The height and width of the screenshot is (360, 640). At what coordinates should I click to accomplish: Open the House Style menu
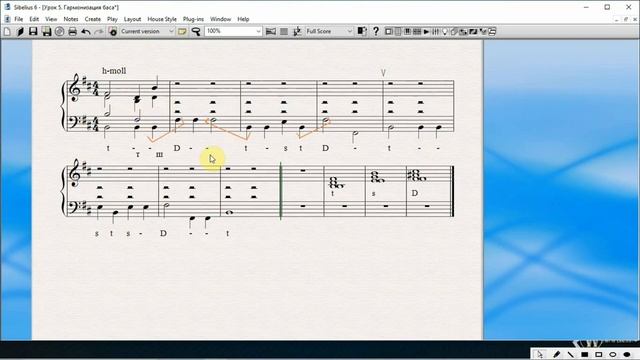tap(162, 19)
